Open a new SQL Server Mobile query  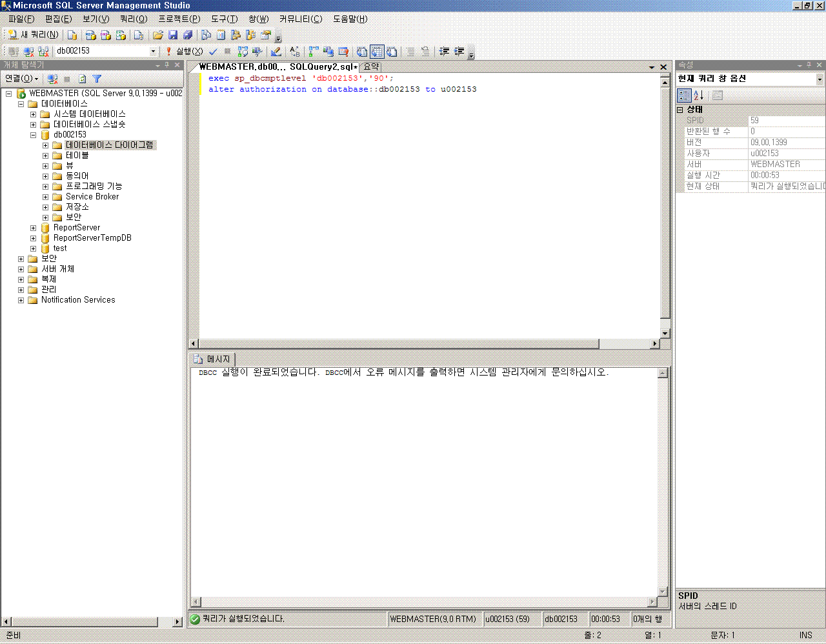click(x=138, y=35)
